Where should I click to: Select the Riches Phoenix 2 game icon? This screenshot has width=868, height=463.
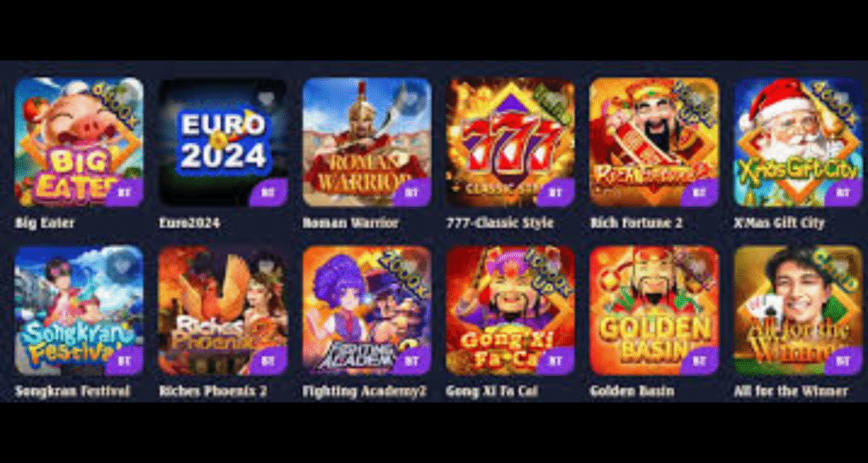[x=223, y=310]
